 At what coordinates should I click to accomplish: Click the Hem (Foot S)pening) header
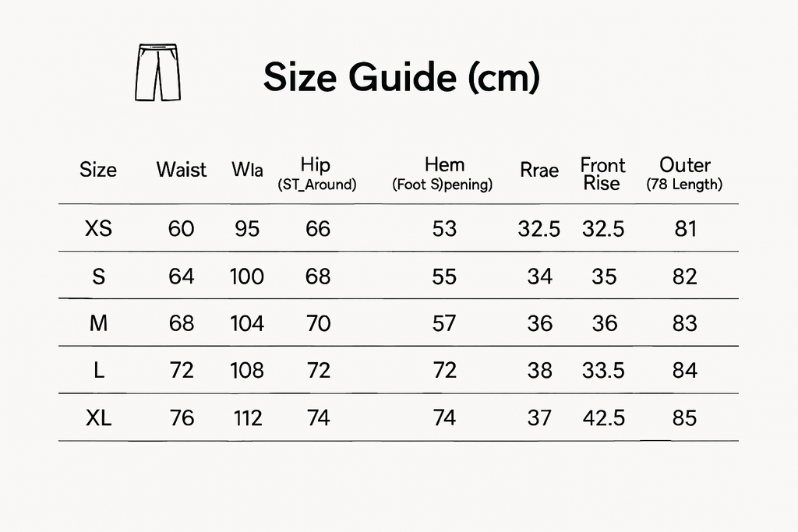click(443, 174)
